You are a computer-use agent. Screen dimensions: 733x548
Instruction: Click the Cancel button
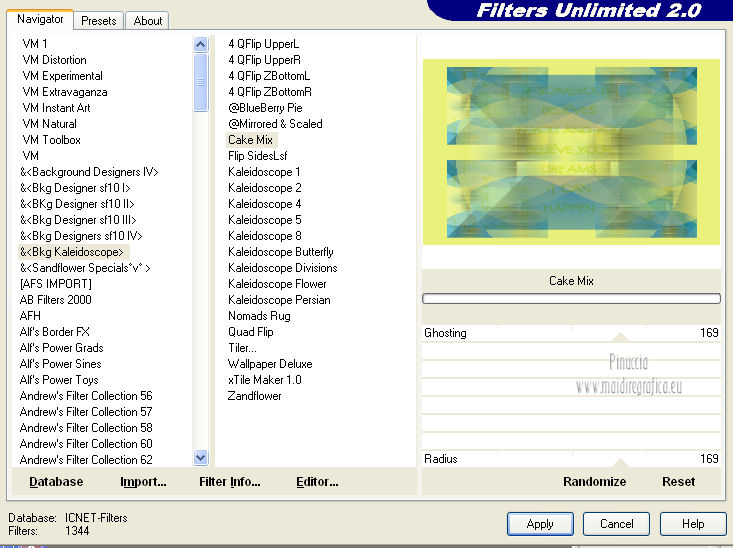coord(616,524)
